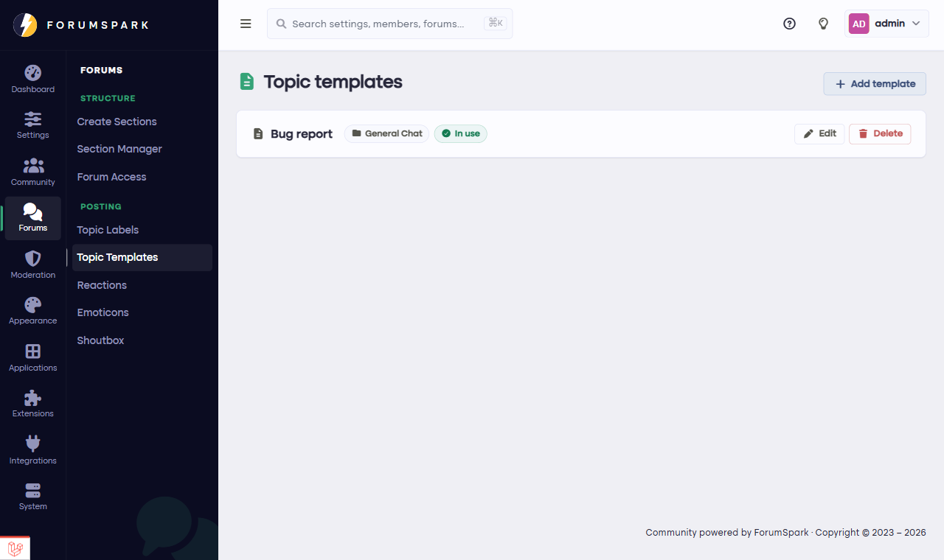This screenshot has width=944, height=560.
Task: Open Forum Access menu item
Action: (112, 177)
